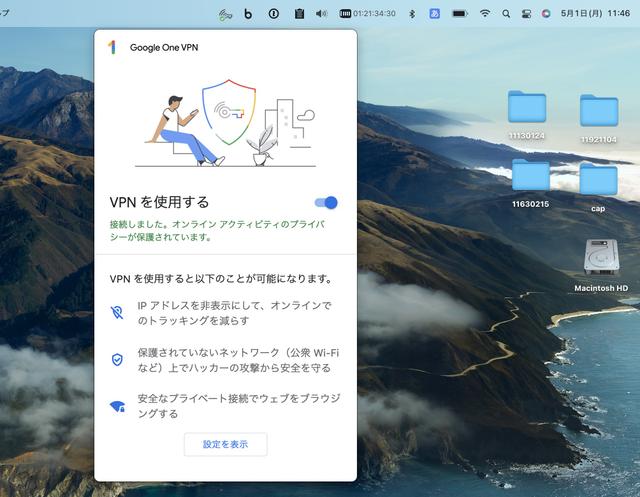Screen dimensions: 640x497
Task: Click the memory timer 01:21:34:30 item
Action: click(x=367, y=14)
